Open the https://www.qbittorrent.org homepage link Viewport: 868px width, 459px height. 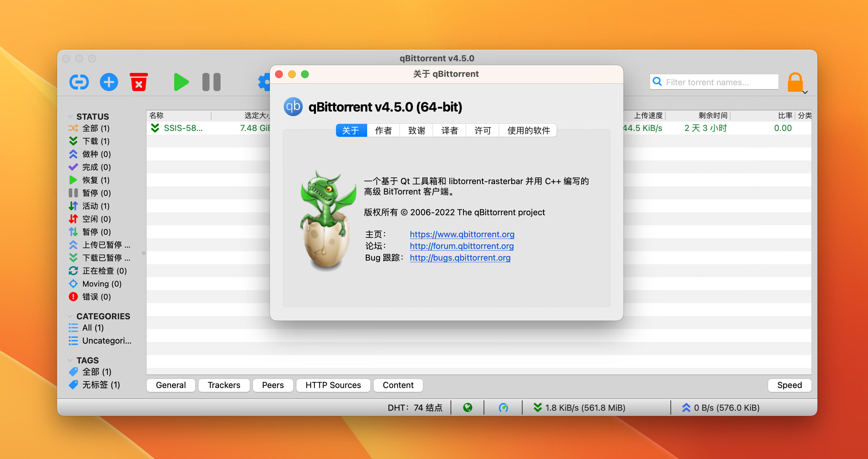click(462, 234)
